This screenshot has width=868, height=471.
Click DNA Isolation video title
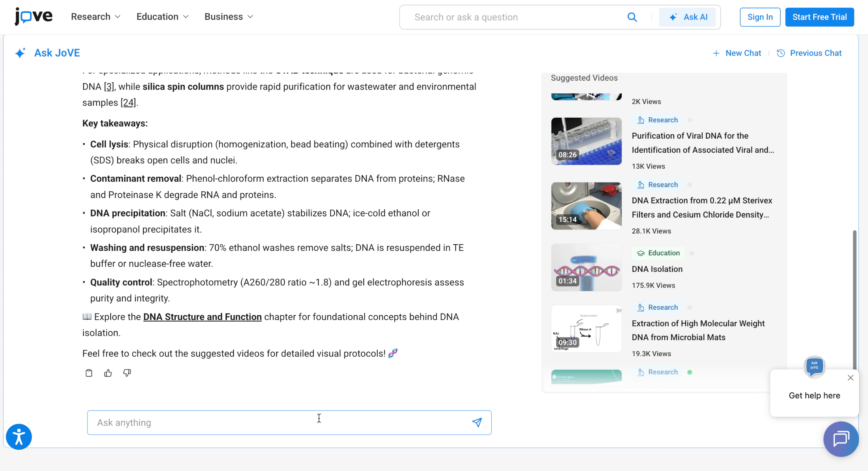657,269
